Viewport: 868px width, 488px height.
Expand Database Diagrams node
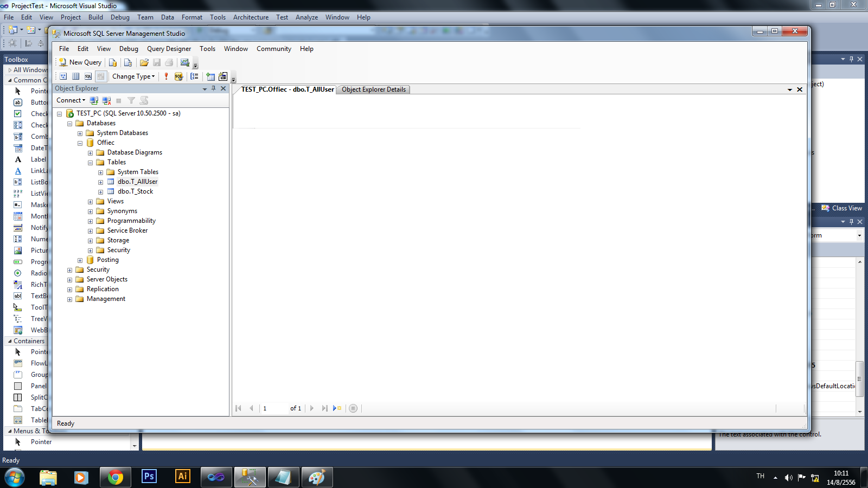point(91,153)
